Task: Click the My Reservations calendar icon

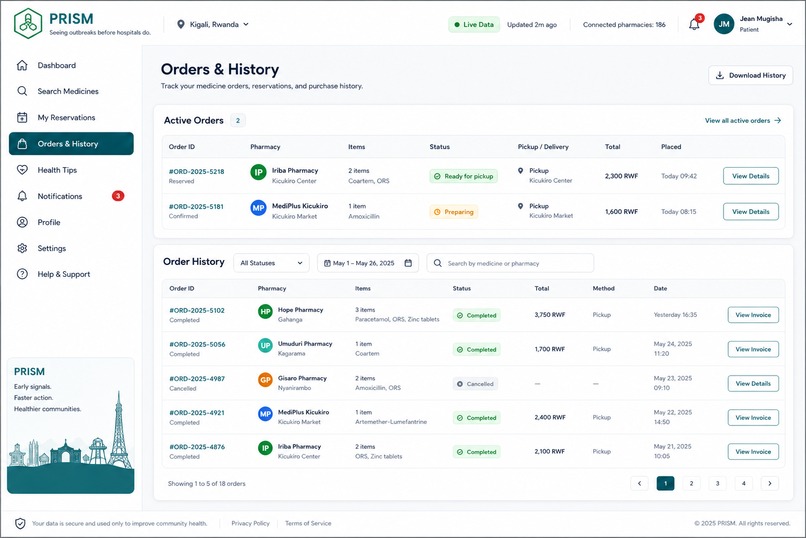Action: click(x=22, y=117)
